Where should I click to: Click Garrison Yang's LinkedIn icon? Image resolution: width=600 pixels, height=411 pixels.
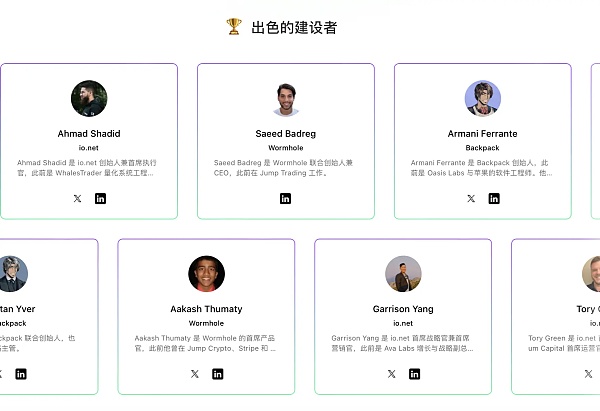point(415,374)
